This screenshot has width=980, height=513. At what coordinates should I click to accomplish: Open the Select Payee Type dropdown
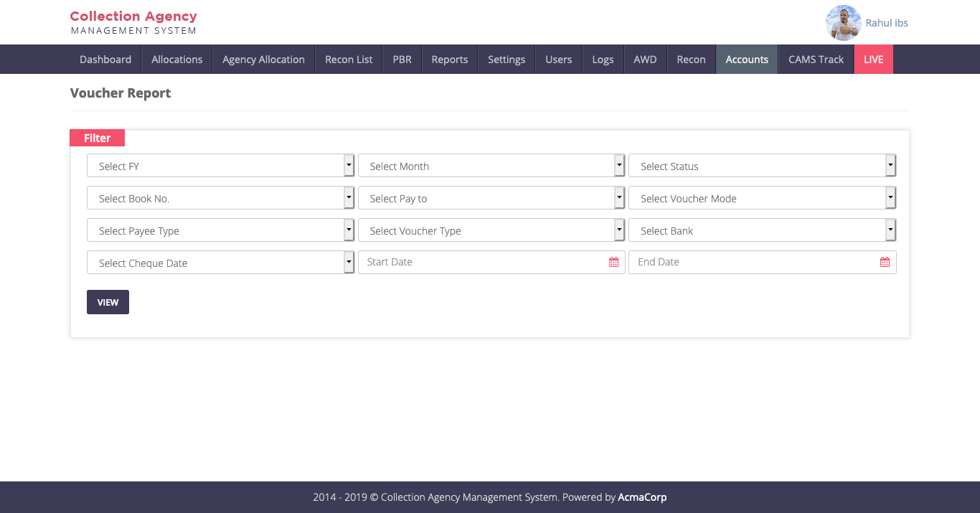coord(220,230)
